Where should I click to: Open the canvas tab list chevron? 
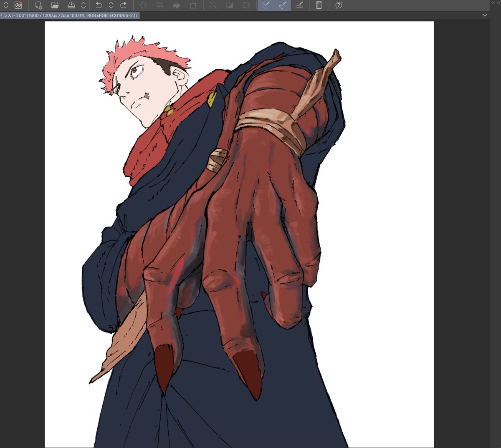485,15
